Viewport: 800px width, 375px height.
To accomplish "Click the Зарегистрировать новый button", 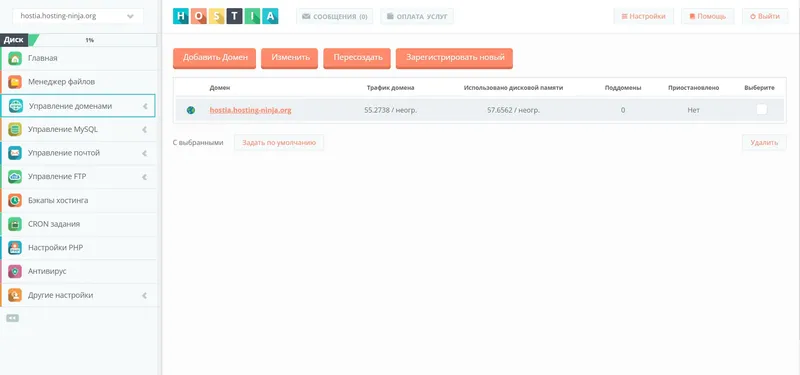I will tap(454, 58).
